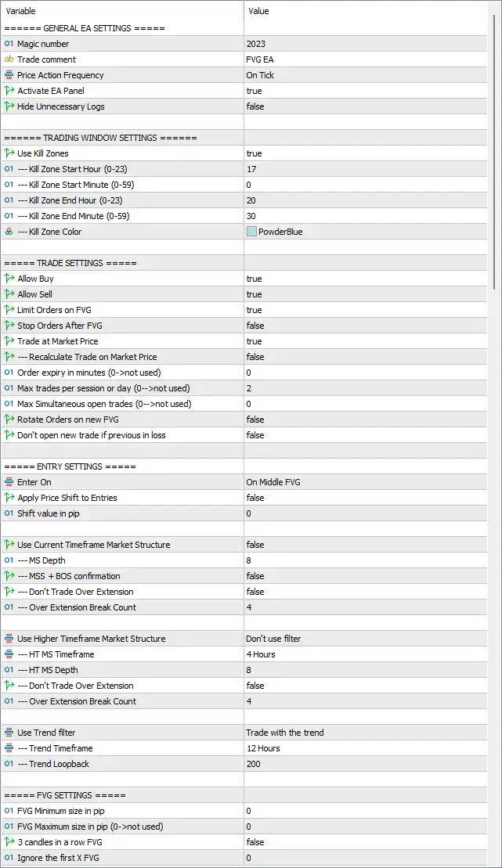Image resolution: width=502 pixels, height=868 pixels.
Task: Click the Trade at Market Price icon
Action: [x=9, y=341]
